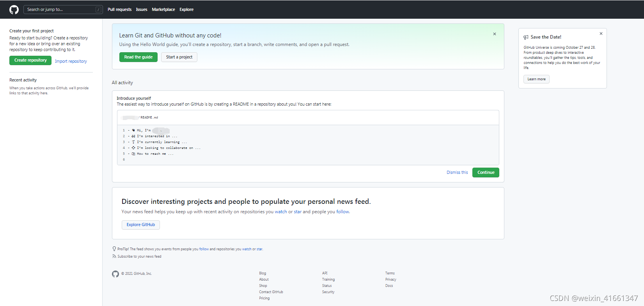
Task: Go to Marketplace in top navigation
Action: click(163, 10)
